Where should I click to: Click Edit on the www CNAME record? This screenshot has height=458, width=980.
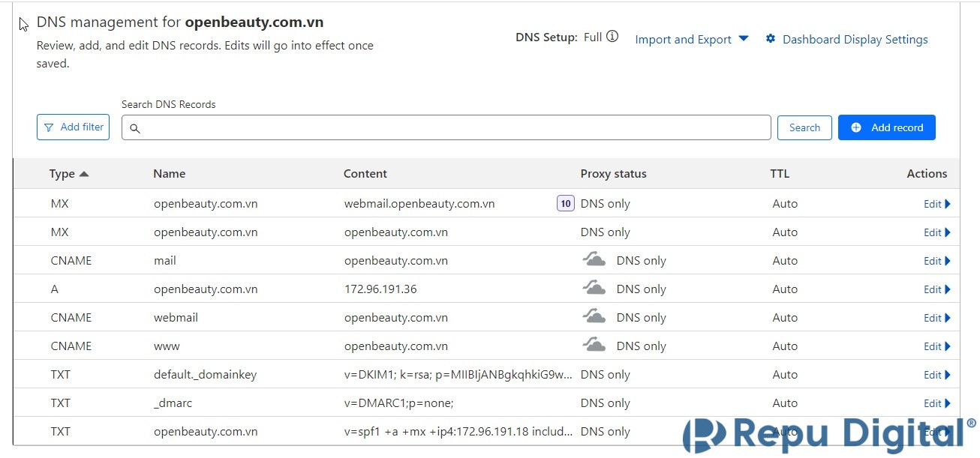click(x=936, y=346)
